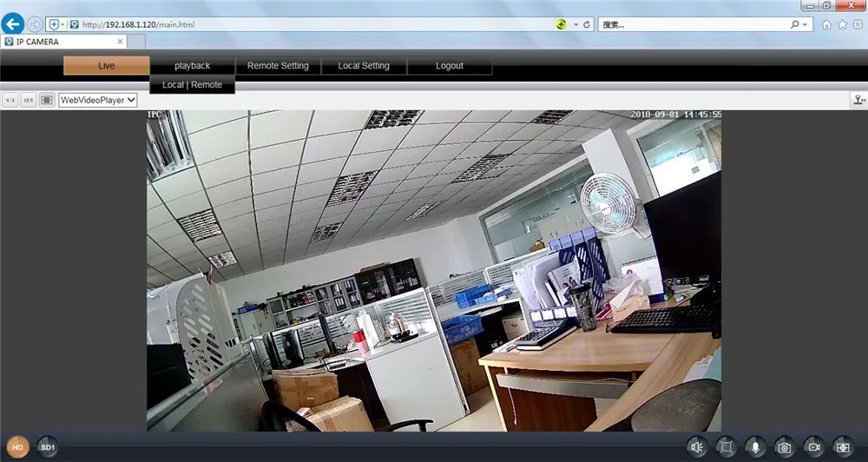Click the magnifier search icon
Image resolution: width=868 pixels, height=462 pixels.
point(795,24)
